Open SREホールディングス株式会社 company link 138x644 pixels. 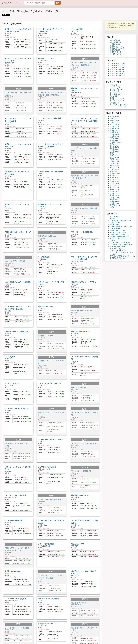(x=16, y=332)
